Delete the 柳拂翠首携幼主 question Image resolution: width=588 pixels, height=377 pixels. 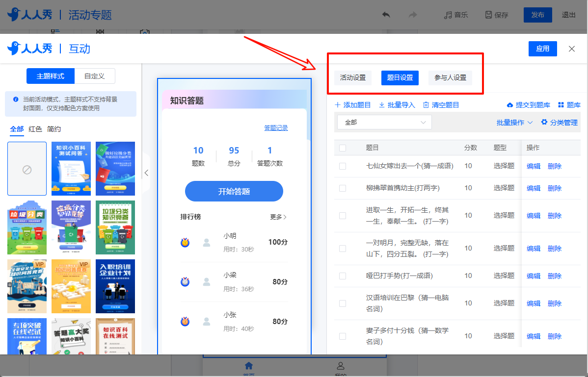(x=555, y=188)
